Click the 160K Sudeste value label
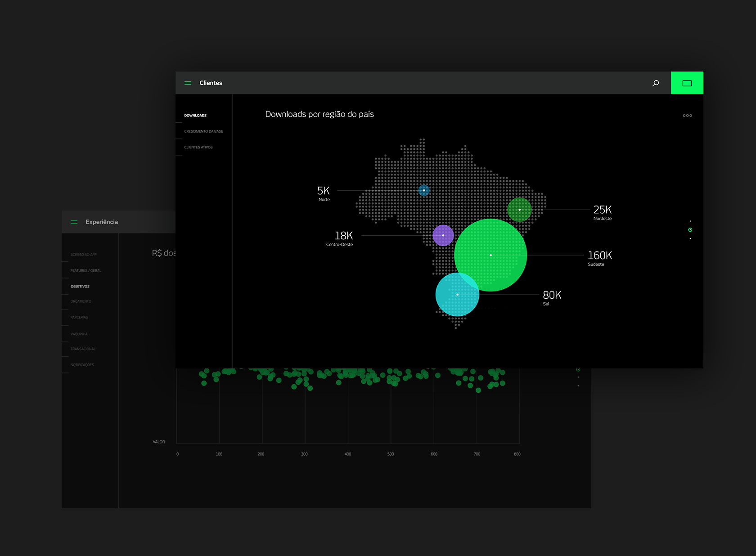Viewport: 756px width, 556px height. coord(600,258)
